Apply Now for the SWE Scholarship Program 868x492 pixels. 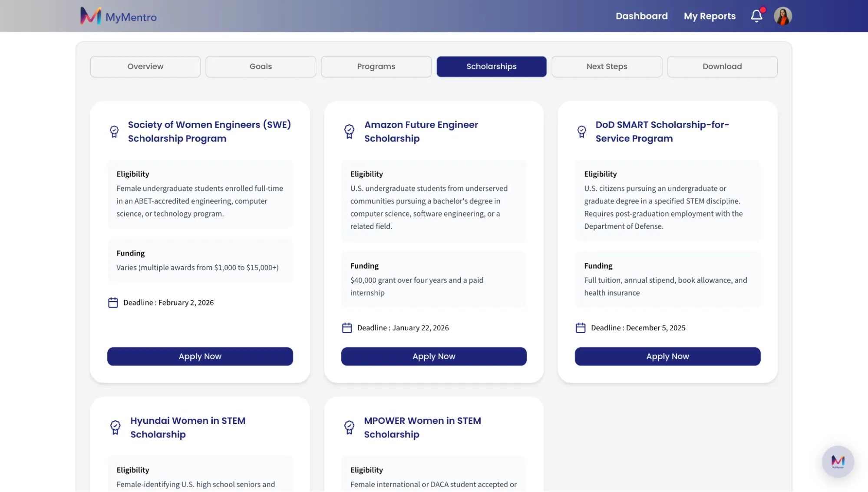pyautogui.click(x=200, y=356)
